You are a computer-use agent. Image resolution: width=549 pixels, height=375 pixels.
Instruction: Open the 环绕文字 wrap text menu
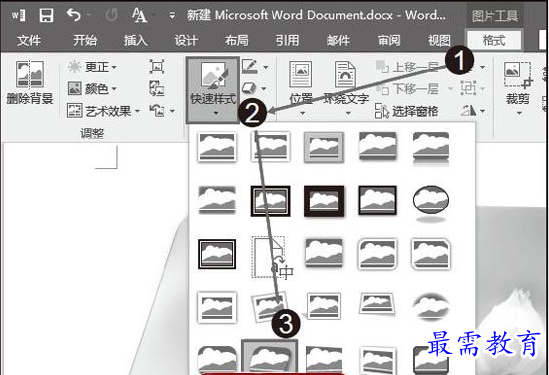click(x=346, y=88)
